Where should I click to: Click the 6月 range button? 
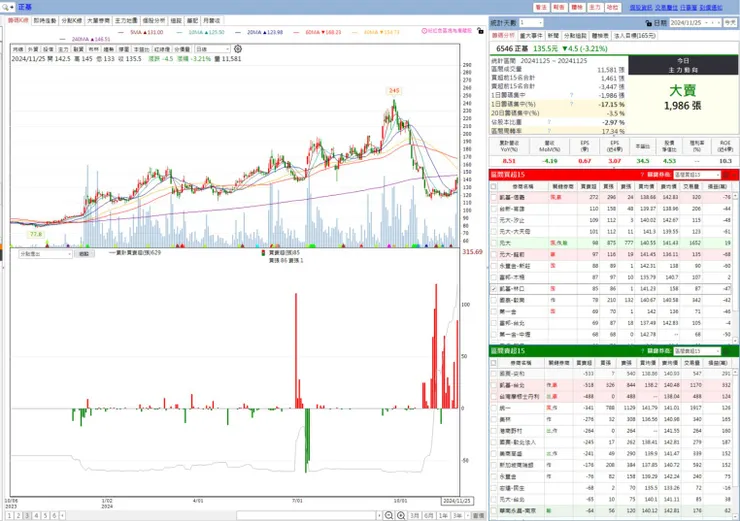[429, 515]
